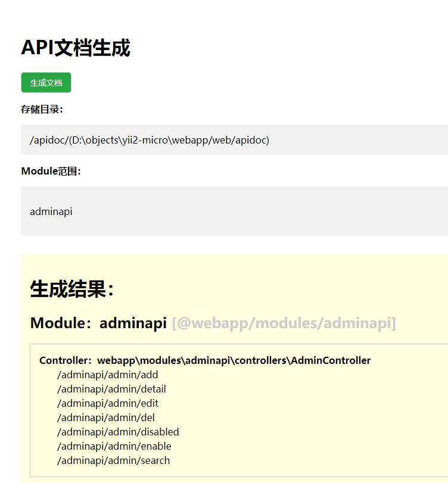The image size is (448, 483).
Task: Click the gray @webapp/modules/adminapi alias text
Action: 284,323
